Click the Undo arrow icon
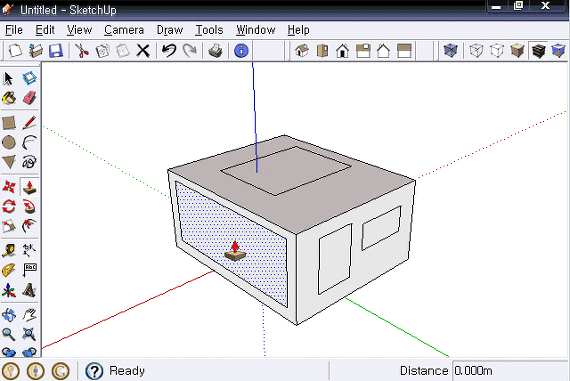This screenshot has height=381, width=570. coord(169,51)
